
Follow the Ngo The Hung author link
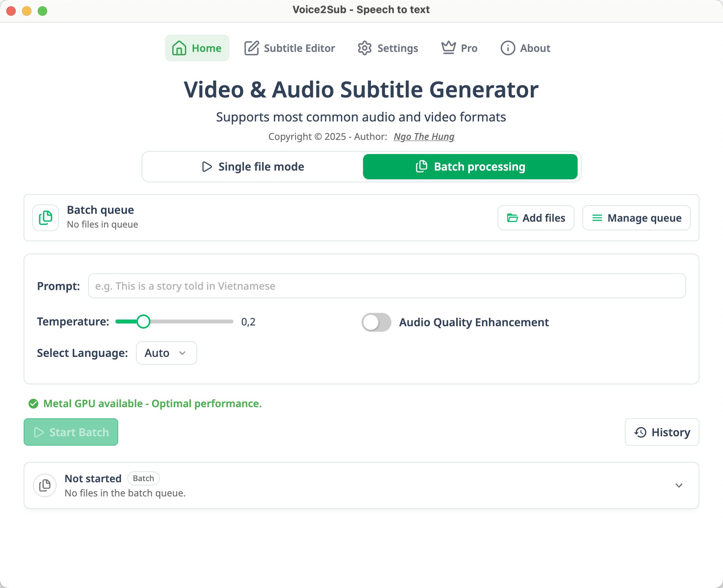424,136
